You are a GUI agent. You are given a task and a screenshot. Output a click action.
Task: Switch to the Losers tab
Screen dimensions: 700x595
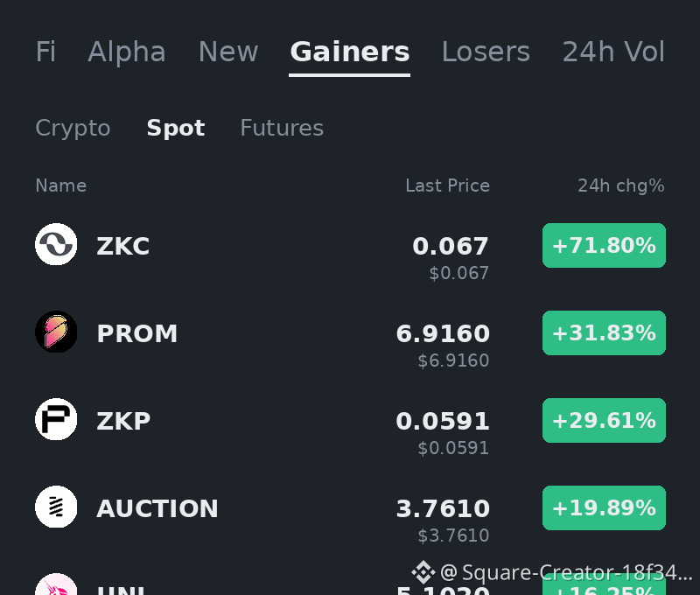[x=486, y=52]
